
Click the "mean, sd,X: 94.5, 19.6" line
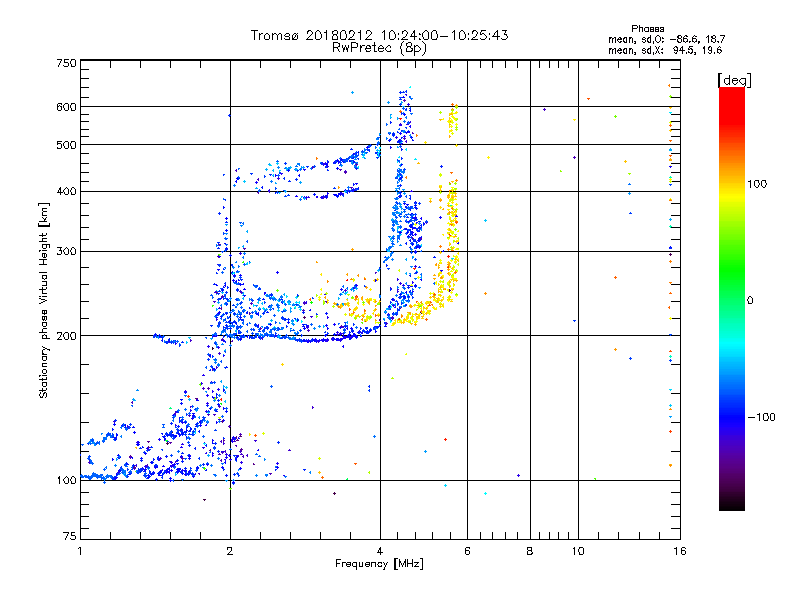click(665, 50)
